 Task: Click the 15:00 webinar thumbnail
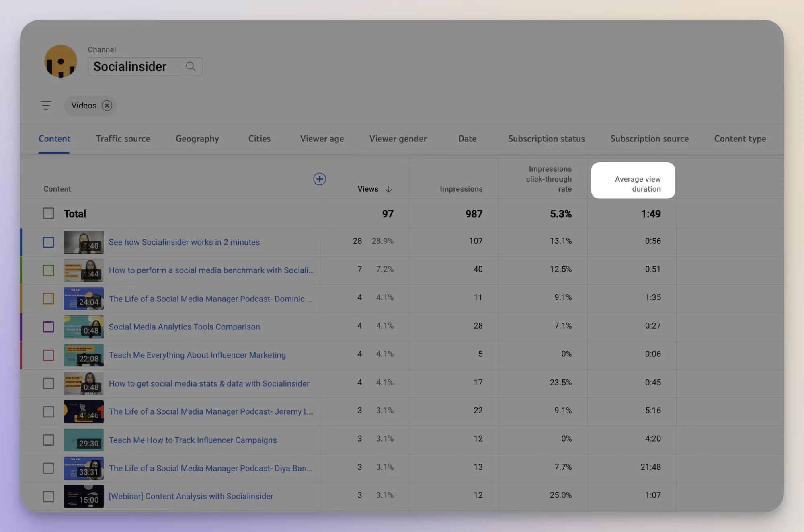(84, 497)
